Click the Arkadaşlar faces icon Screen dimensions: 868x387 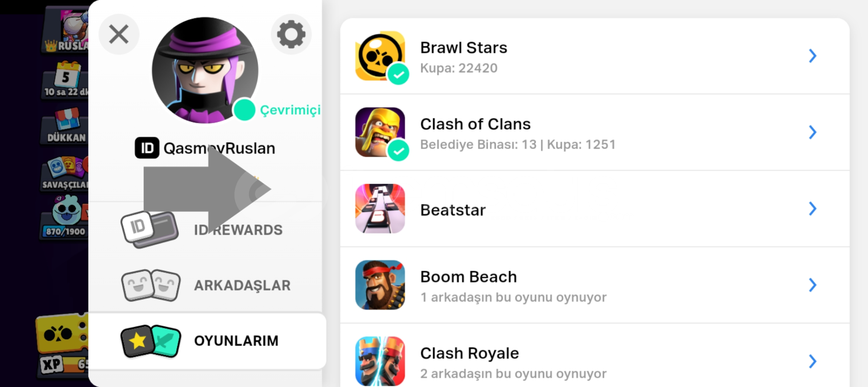151,285
